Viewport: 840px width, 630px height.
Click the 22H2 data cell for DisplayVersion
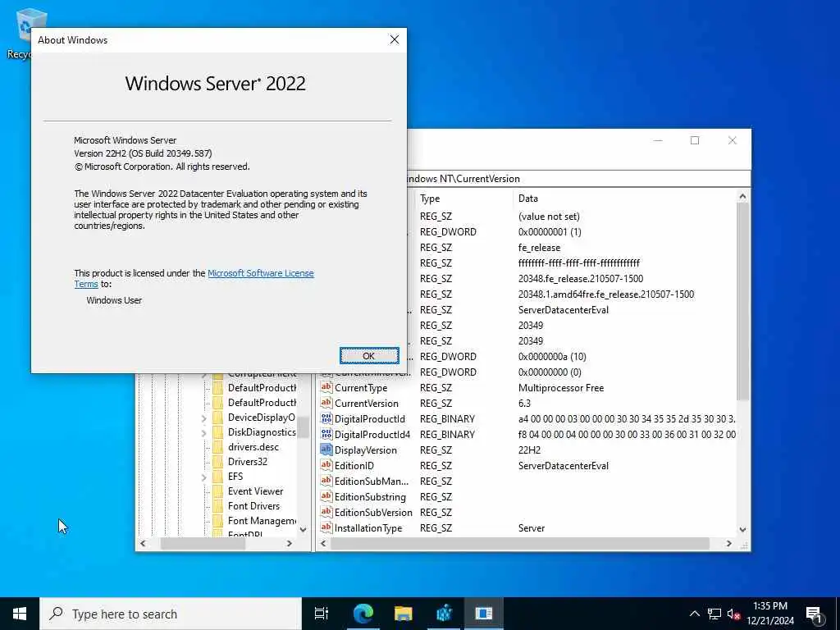(x=529, y=450)
